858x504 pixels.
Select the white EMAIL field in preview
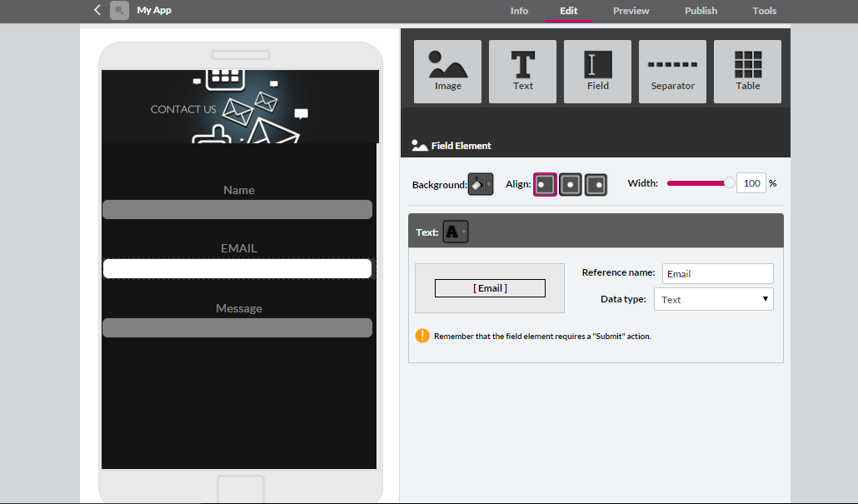point(237,269)
